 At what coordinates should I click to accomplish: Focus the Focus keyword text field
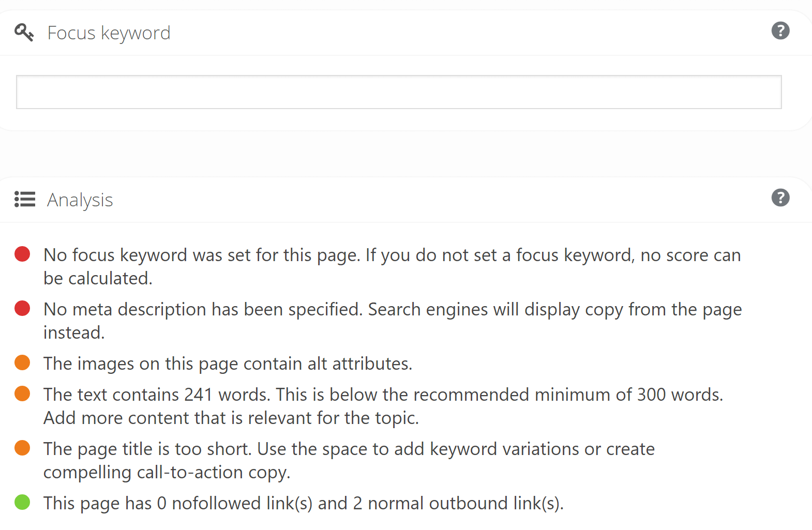click(399, 92)
